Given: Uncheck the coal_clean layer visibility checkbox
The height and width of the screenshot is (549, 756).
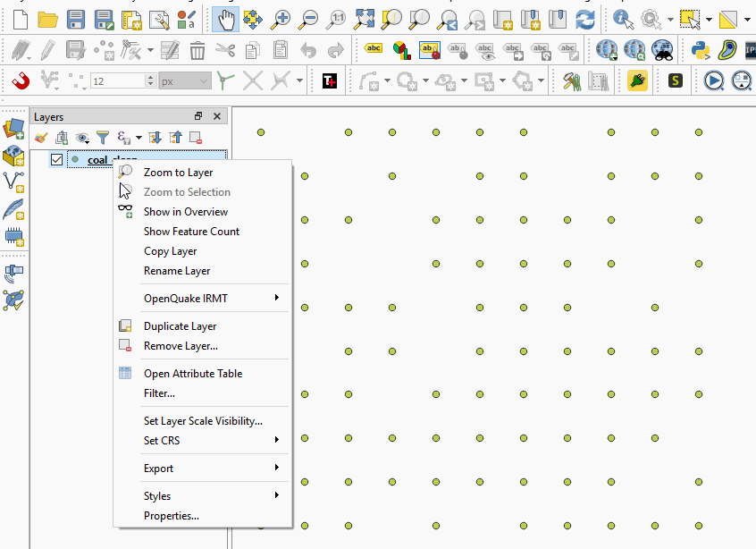Looking at the screenshot, I should [x=57, y=159].
